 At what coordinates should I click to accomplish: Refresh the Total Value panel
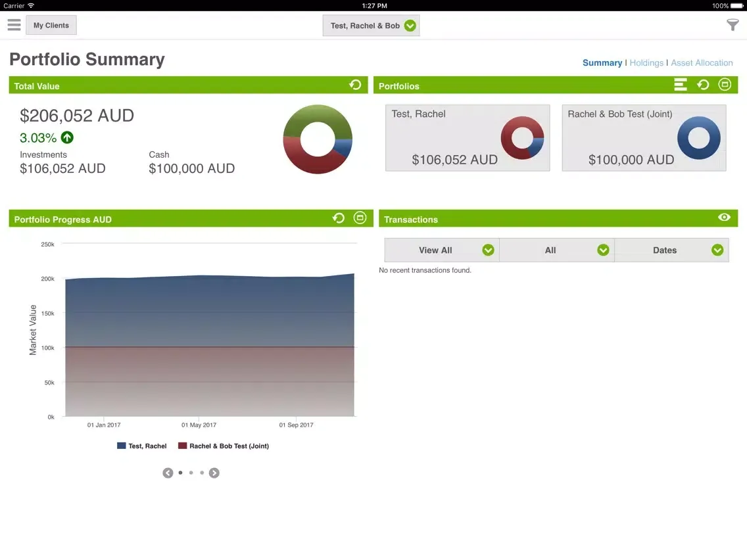coord(355,85)
